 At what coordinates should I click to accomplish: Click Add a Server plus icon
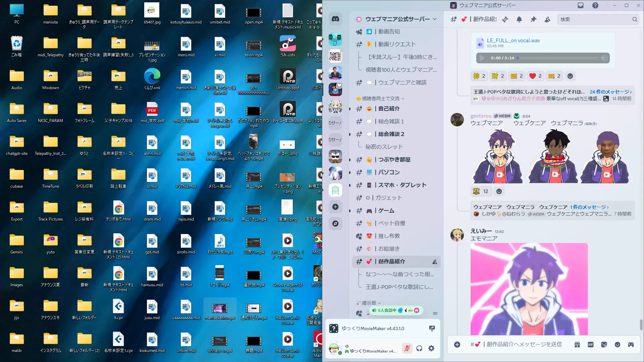[335, 207]
